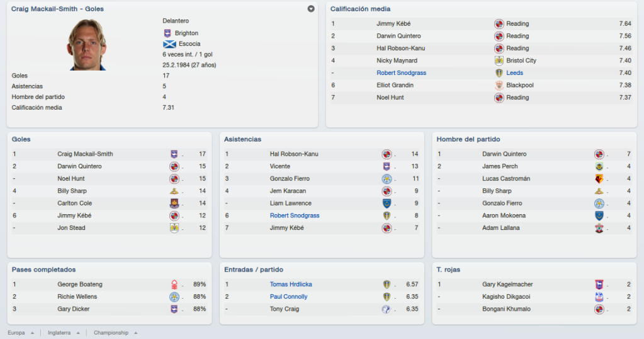This screenshot has width=644, height=339.
Task: Select Darwin Quintero row in Hombre del partido
Action: [x=534, y=154]
